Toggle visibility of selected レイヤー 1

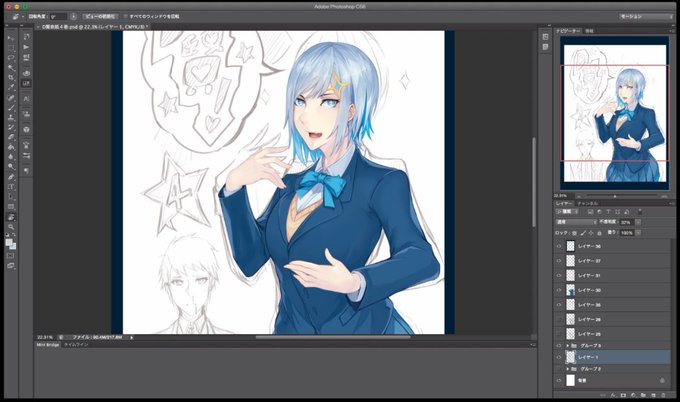click(559, 357)
